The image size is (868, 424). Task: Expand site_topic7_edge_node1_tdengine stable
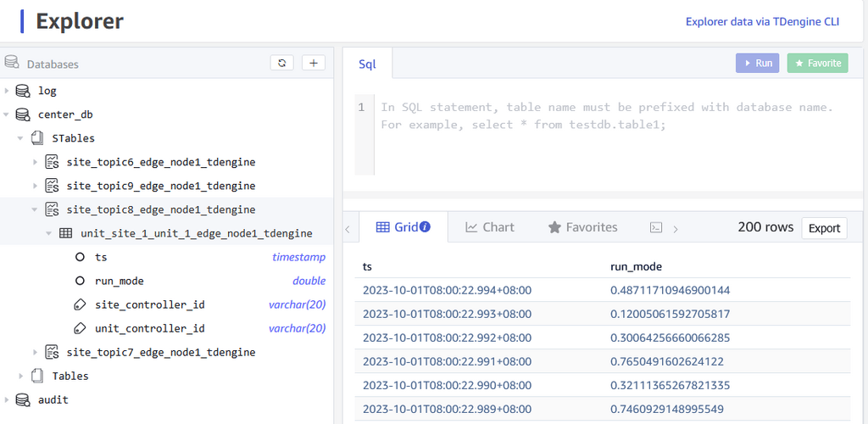(x=35, y=352)
